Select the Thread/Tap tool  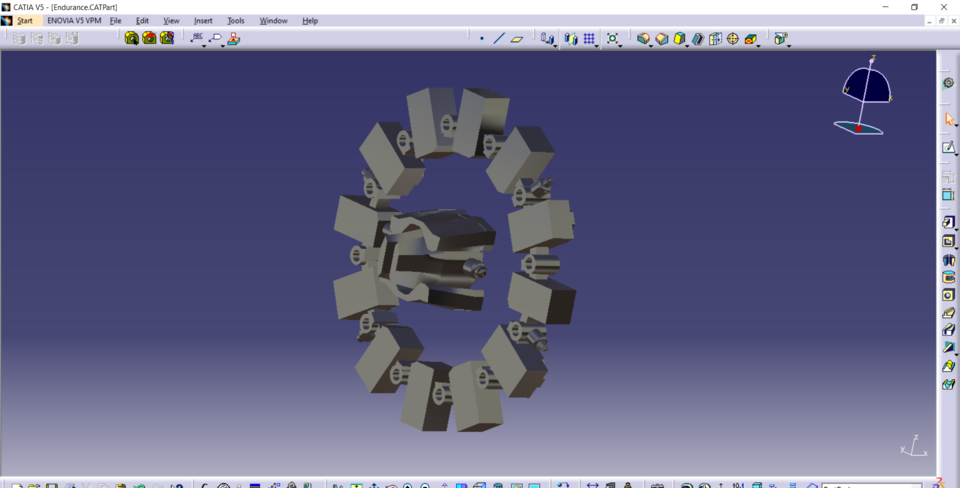click(x=733, y=39)
